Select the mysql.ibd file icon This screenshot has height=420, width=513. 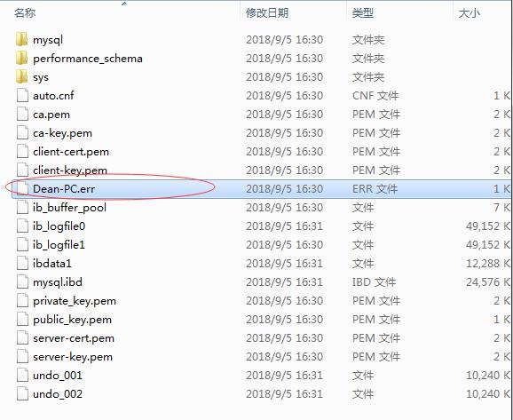[22, 282]
